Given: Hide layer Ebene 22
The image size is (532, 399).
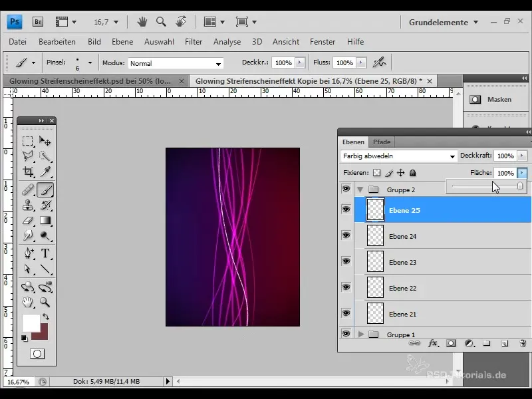Looking at the screenshot, I should click(x=346, y=287).
